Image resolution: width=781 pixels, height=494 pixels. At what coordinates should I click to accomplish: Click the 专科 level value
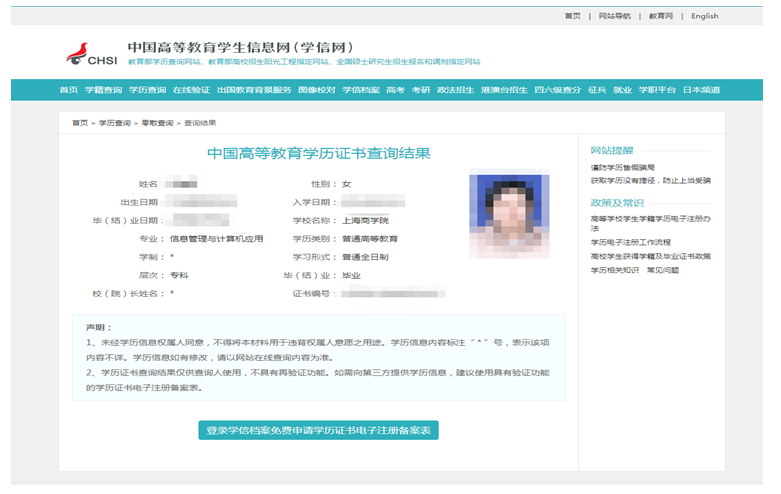[x=179, y=275]
